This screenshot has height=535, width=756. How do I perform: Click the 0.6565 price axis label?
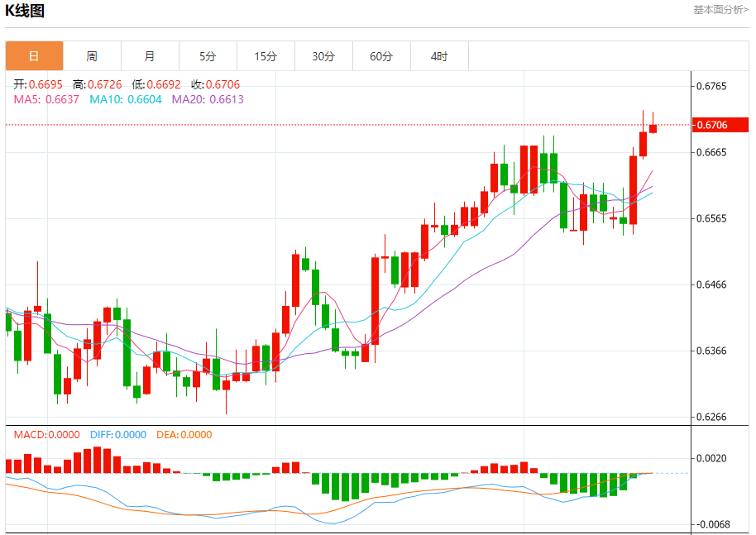pos(711,218)
